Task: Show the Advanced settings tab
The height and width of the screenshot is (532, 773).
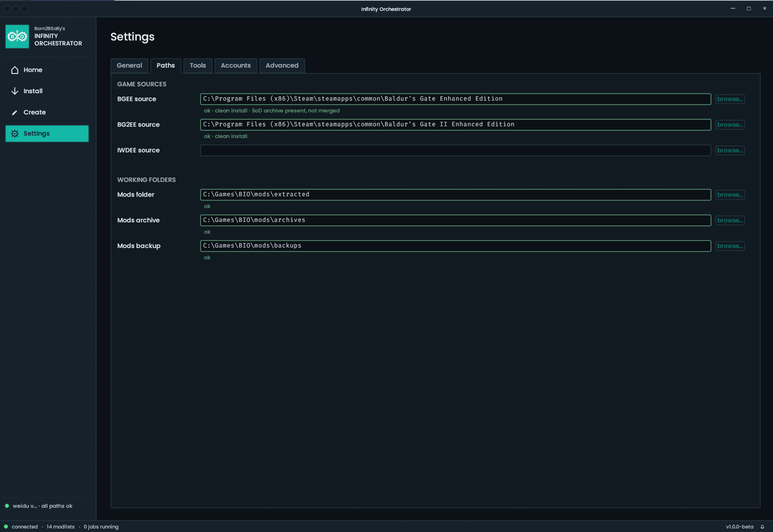Action: pyautogui.click(x=282, y=65)
